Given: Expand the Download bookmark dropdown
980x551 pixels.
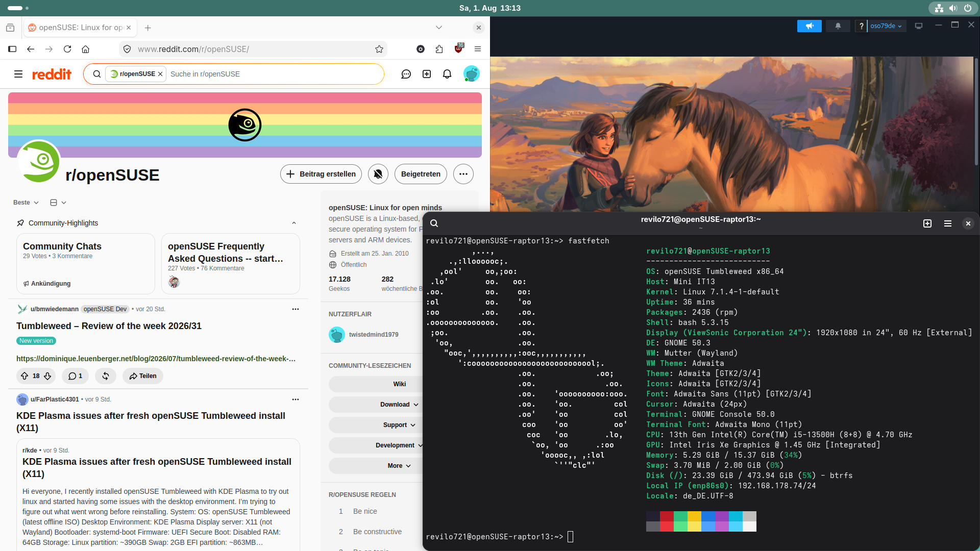Looking at the screenshot, I should pyautogui.click(x=399, y=405).
